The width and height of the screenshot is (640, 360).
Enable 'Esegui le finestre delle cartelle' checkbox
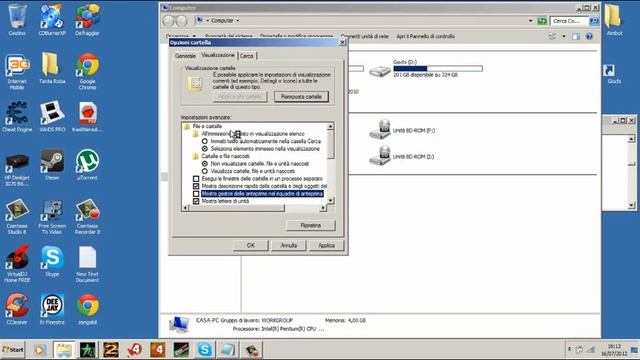pos(196,179)
